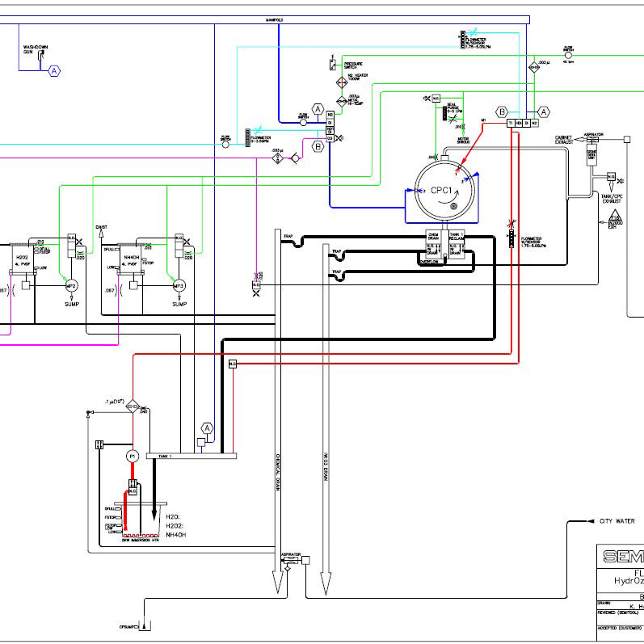Screen dimensions: 644x644
Task: Select the MANIFOLD bar at top
Action: click(264, 19)
